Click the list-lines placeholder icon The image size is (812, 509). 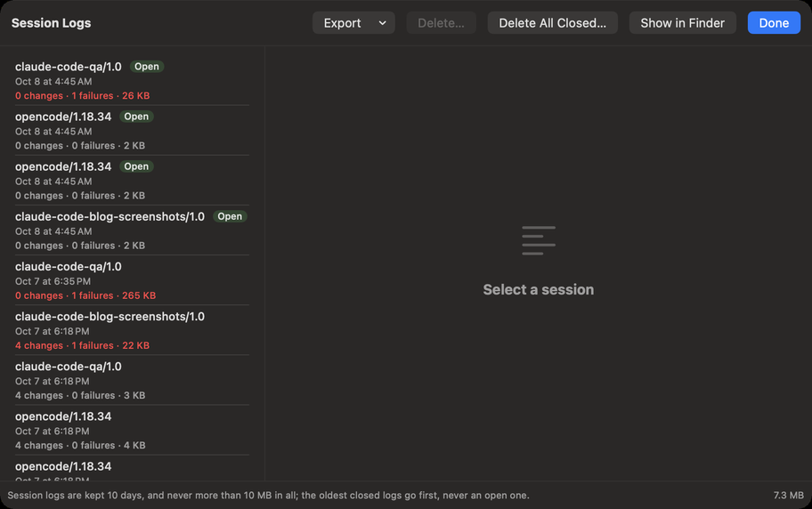[x=539, y=240]
